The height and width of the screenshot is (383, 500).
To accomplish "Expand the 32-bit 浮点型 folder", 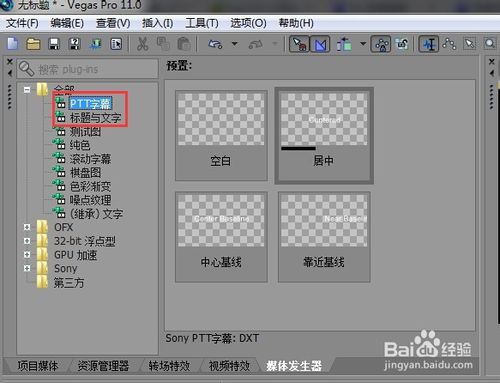I will [27, 241].
